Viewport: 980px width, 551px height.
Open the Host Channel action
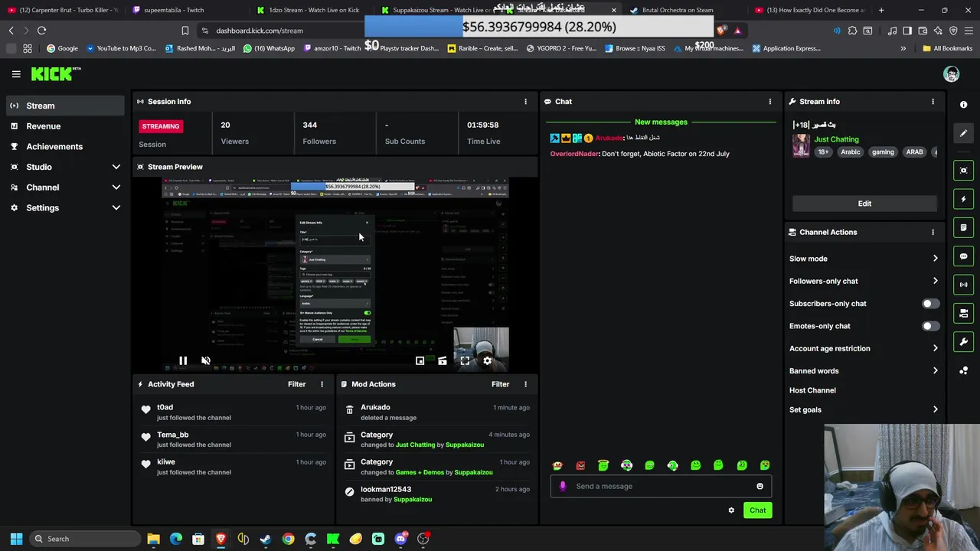point(812,390)
